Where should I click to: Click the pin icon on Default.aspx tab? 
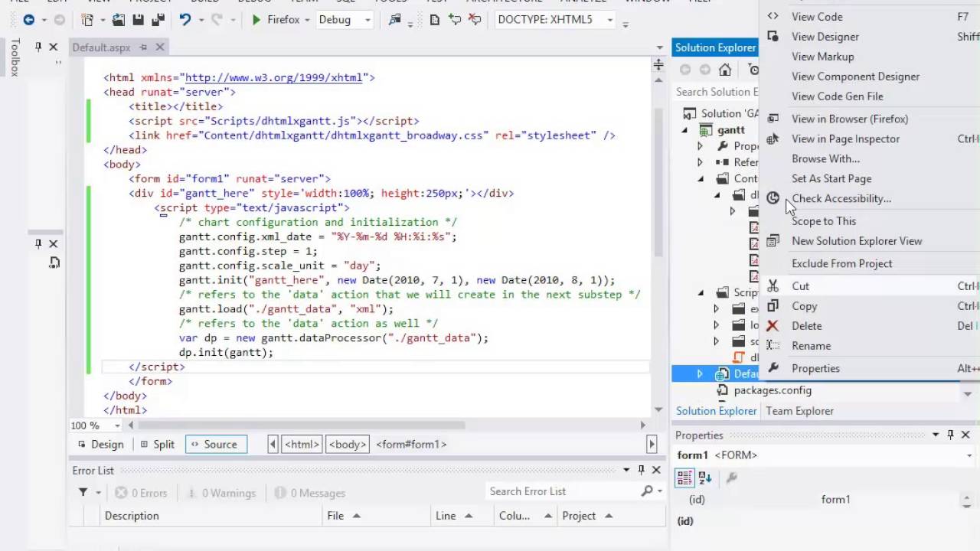pyautogui.click(x=143, y=47)
